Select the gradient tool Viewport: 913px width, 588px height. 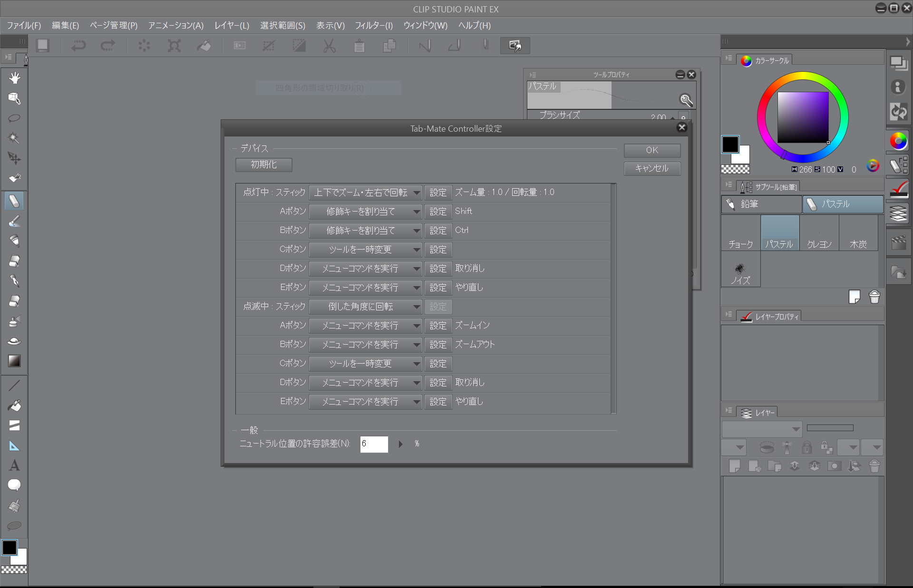click(x=14, y=361)
